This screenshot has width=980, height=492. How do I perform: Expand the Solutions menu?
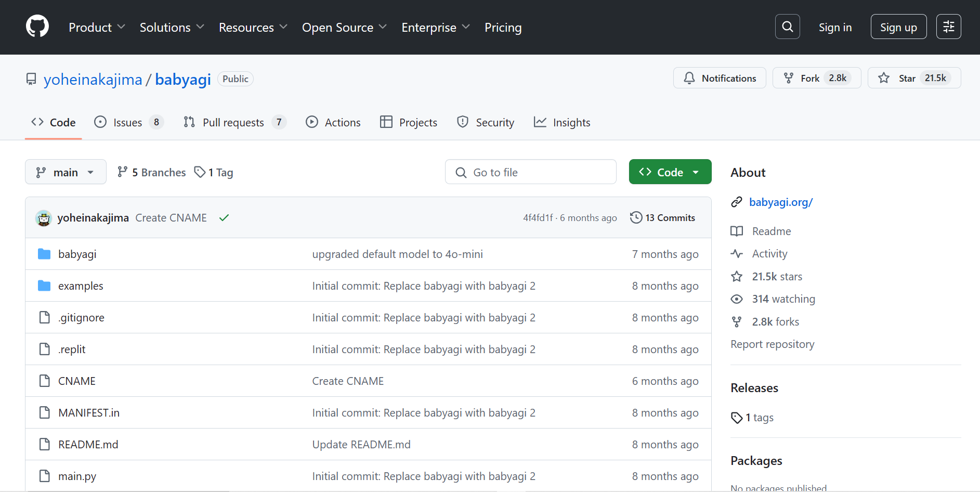pos(172,27)
